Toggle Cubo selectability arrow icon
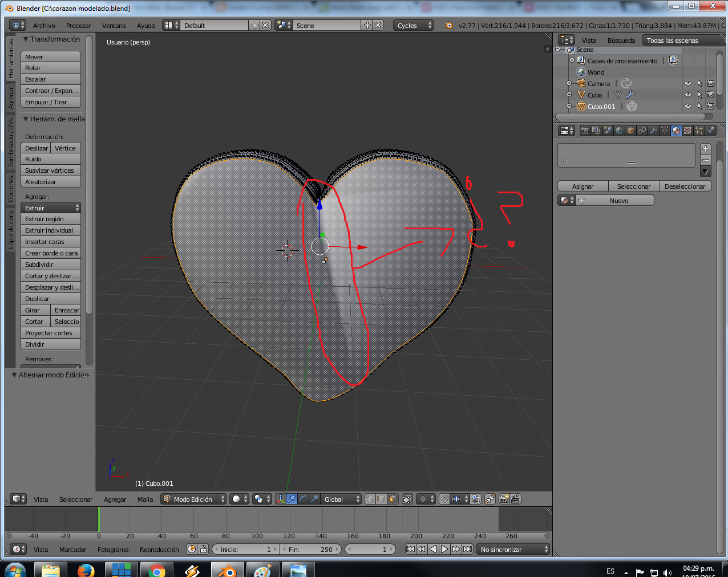The height and width of the screenshot is (577, 728). [699, 95]
